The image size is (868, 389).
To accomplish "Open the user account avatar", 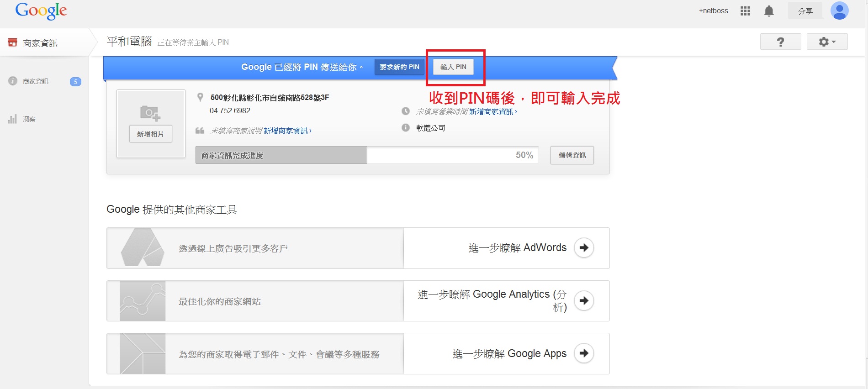I will coord(839,11).
